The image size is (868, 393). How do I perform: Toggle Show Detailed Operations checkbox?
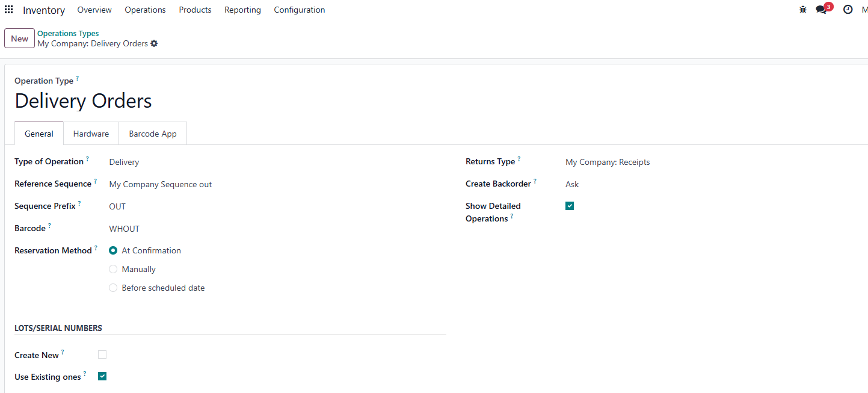pyautogui.click(x=570, y=206)
